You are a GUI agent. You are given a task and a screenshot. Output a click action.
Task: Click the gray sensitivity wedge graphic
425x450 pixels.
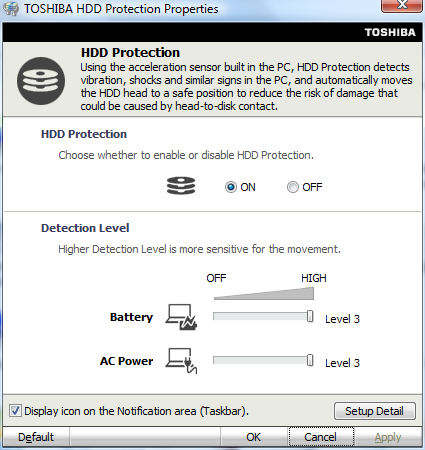pos(264,294)
